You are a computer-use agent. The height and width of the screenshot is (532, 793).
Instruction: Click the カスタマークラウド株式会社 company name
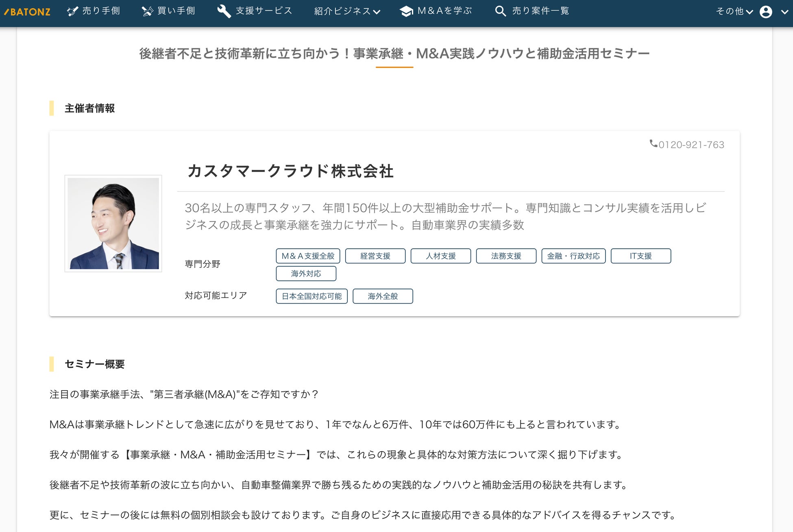pyautogui.click(x=290, y=171)
